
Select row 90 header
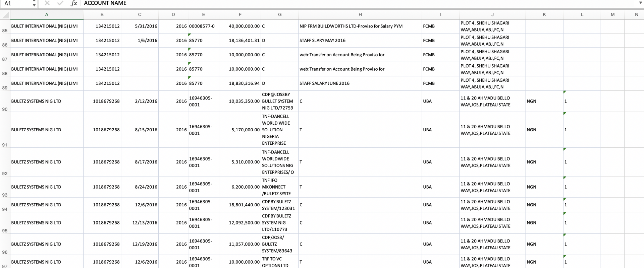pos(5,101)
